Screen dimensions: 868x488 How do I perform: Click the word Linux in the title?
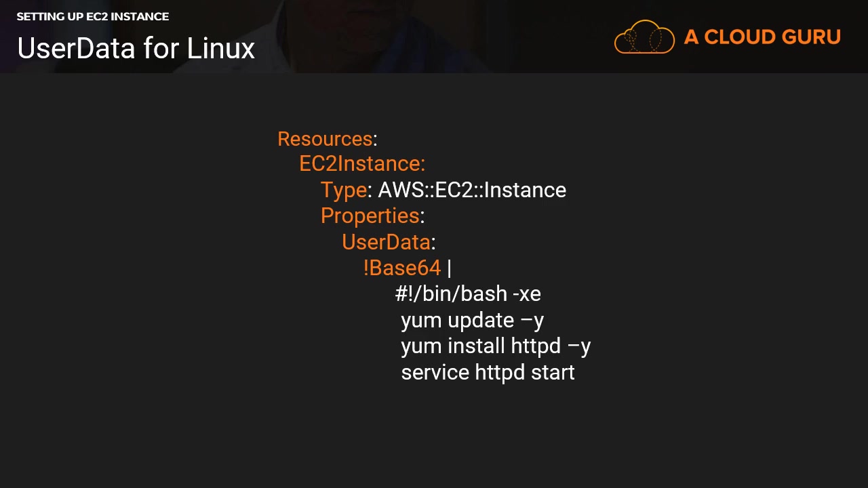[220, 48]
